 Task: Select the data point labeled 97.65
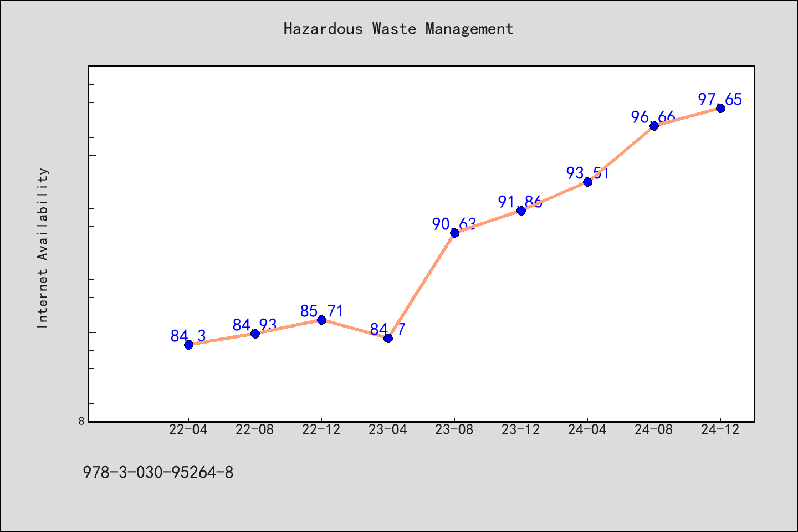click(720, 108)
